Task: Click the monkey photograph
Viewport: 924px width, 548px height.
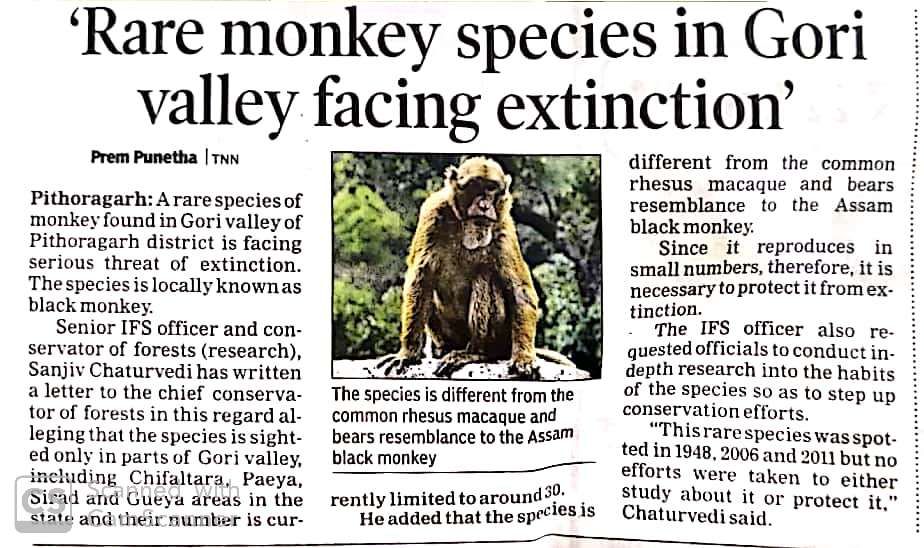Action: [x=466, y=266]
